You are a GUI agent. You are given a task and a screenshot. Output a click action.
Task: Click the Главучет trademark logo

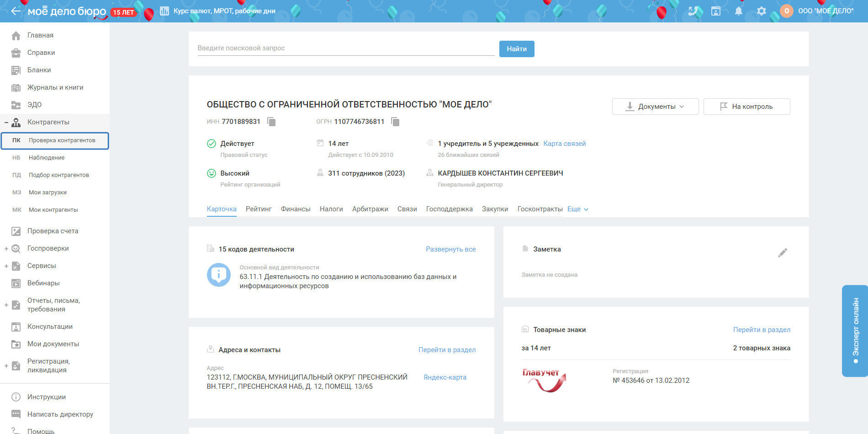pos(545,380)
